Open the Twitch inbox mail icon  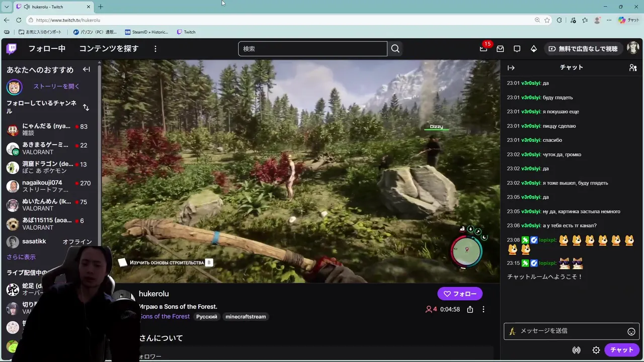pyautogui.click(x=500, y=49)
